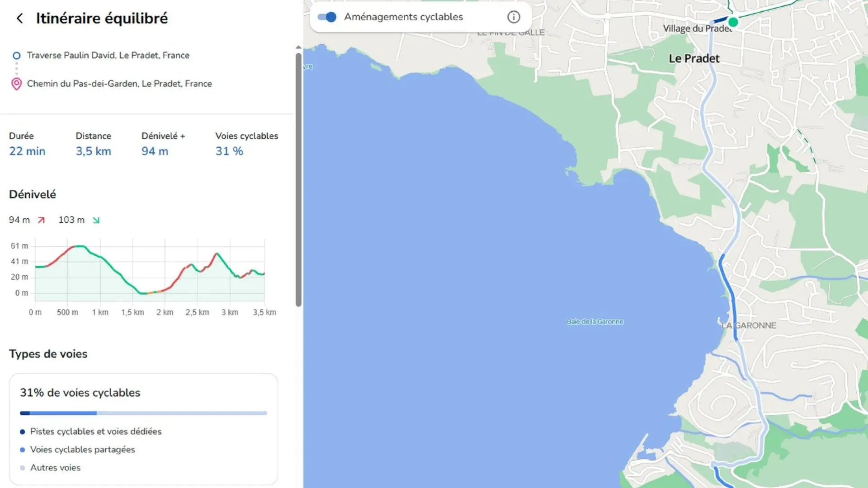868x488 pixels.
Task: Click the 31 % Voies cyclables value
Action: click(x=229, y=151)
